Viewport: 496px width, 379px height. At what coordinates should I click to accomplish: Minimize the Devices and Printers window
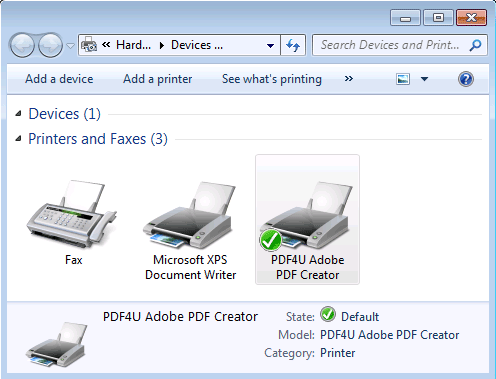pyautogui.click(x=405, y=18)
